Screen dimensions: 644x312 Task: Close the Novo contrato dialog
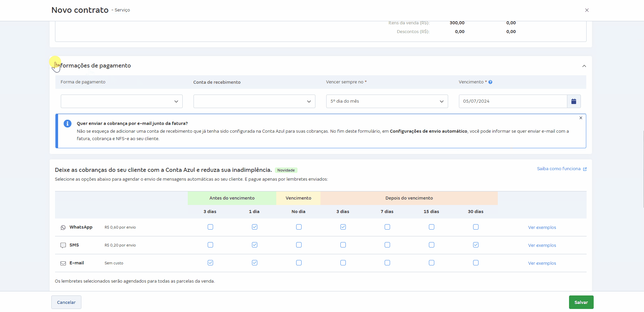(x=587, y=10)
